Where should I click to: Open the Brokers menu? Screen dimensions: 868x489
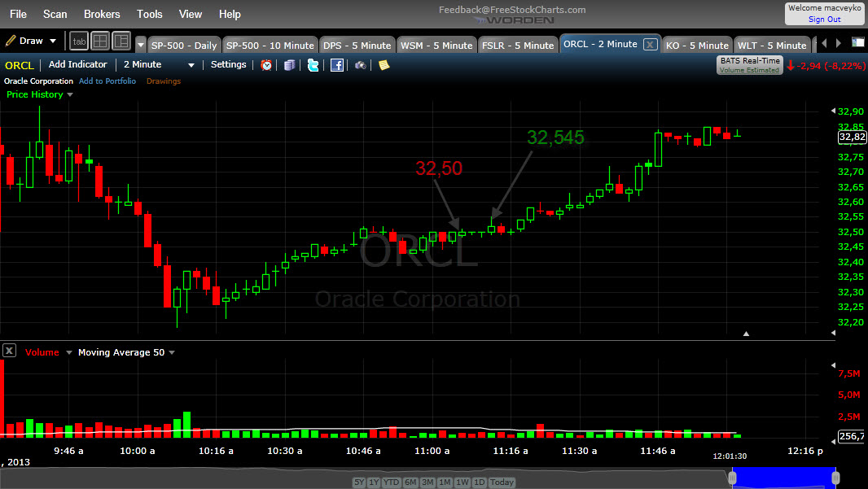pyautogui.click(x=102, y=14)
